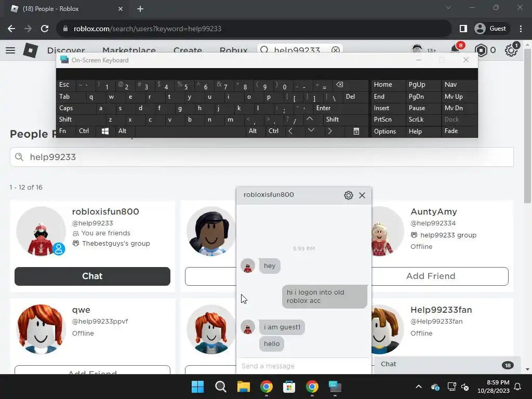Open the Marketplace tab in Roblox navbar
The height and width of the screenshot is (399, 532).
(x=129, y=50)
